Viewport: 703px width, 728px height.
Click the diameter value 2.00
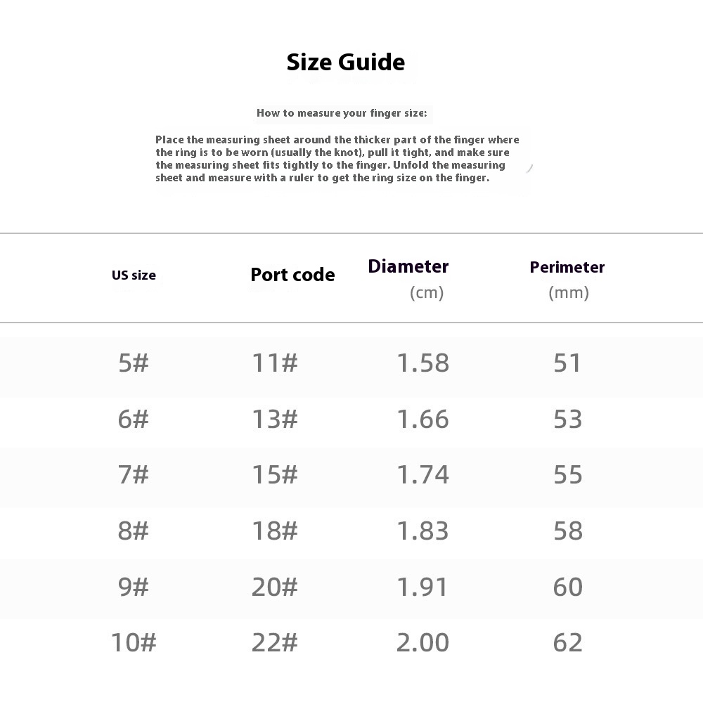coord(423,642)
